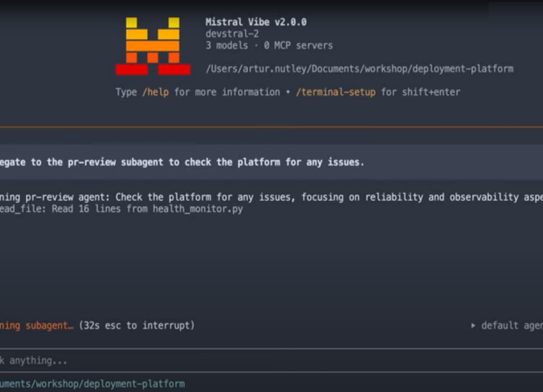Select the 'devstral-2' model name

[232, 33]
